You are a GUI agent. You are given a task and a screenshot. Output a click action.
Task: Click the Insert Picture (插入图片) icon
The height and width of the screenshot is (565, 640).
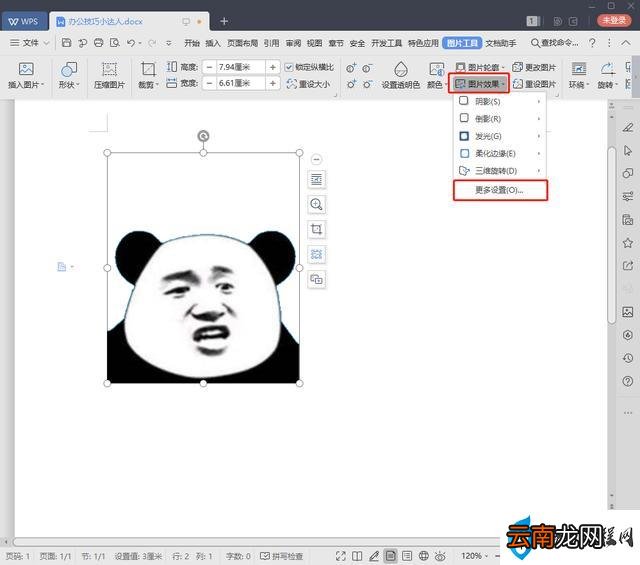point(26,69)
